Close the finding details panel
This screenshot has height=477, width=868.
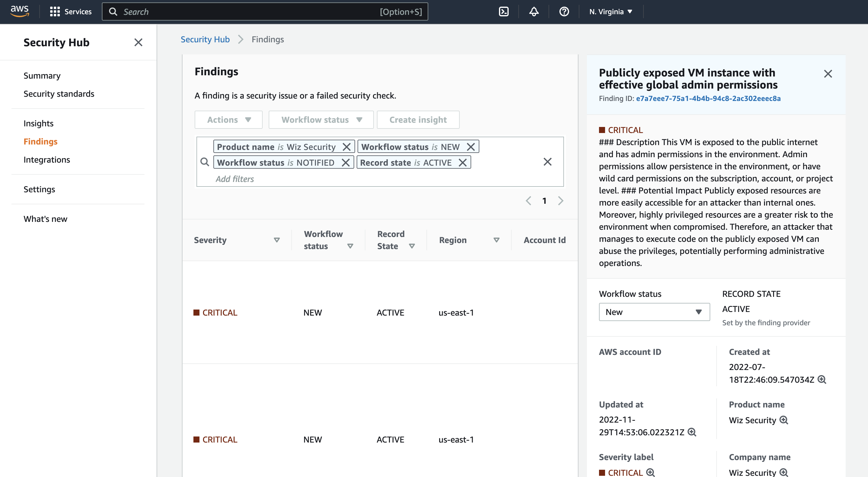(828, 74)
